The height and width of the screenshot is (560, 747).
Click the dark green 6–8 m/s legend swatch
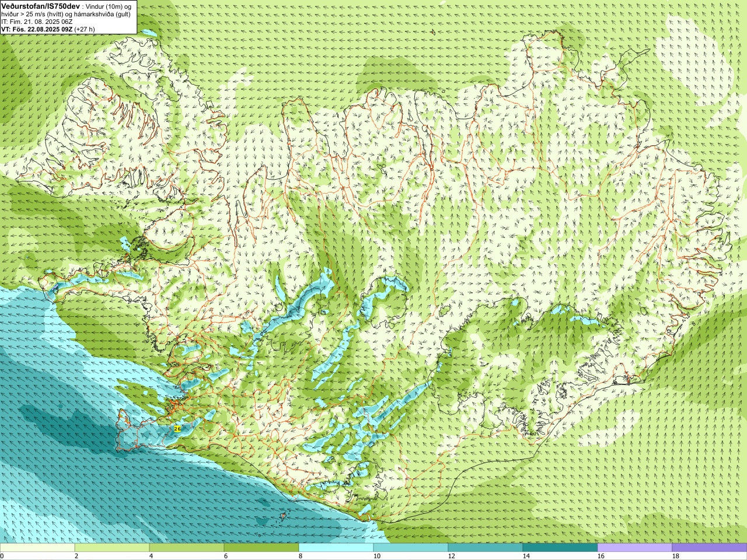pos(261,548)
